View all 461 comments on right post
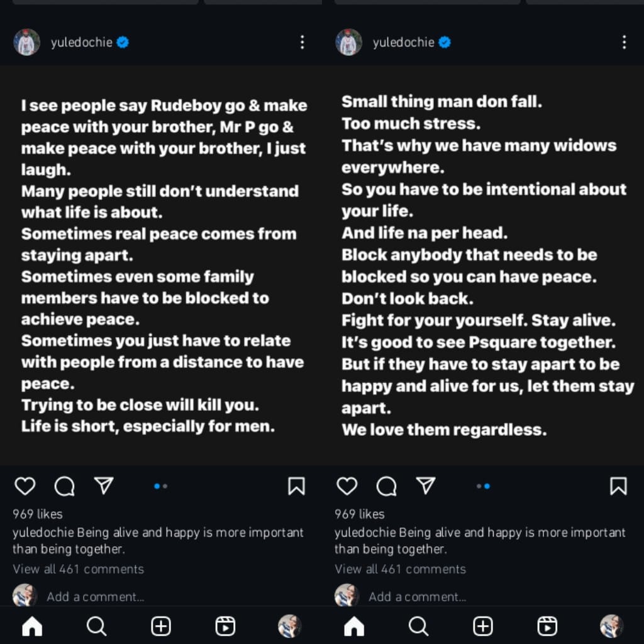This screenshot has height=644, width=644. [x=401, y=569]
